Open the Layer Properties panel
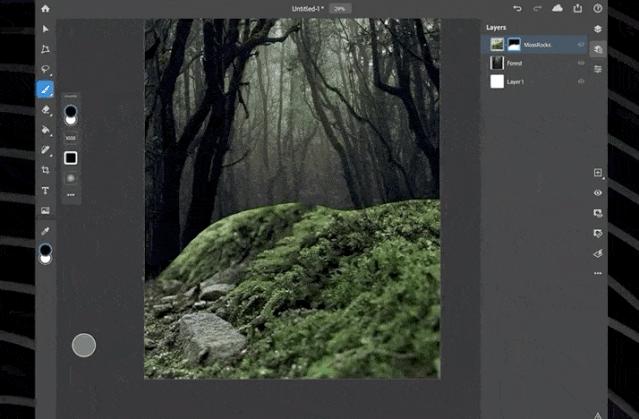 click(x=598, y=69)
